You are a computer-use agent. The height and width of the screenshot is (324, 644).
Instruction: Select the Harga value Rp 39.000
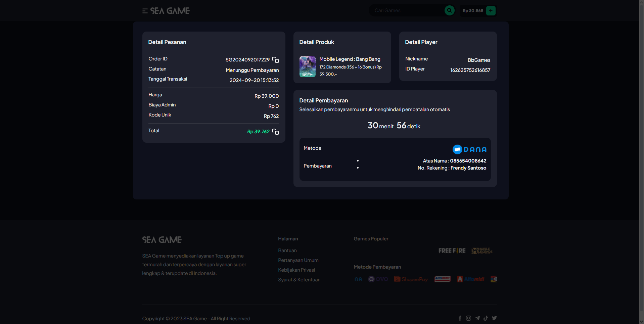267,96
